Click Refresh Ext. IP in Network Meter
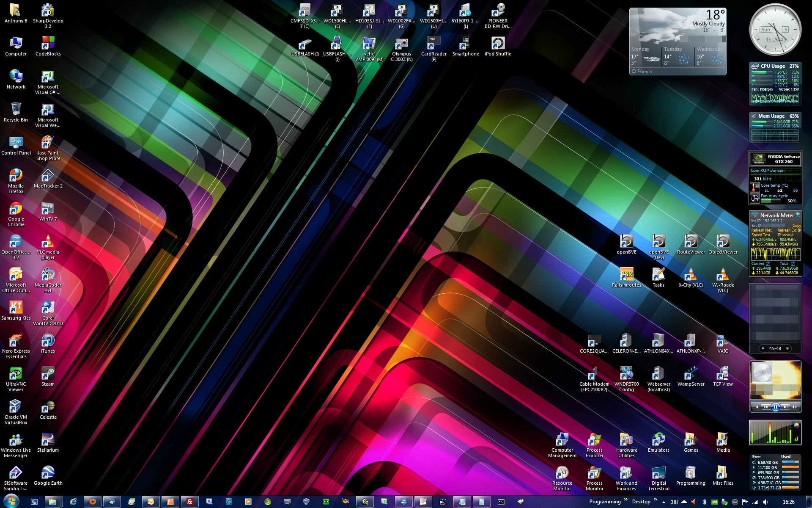Screen dimensions: 812x508 (789, 230)
